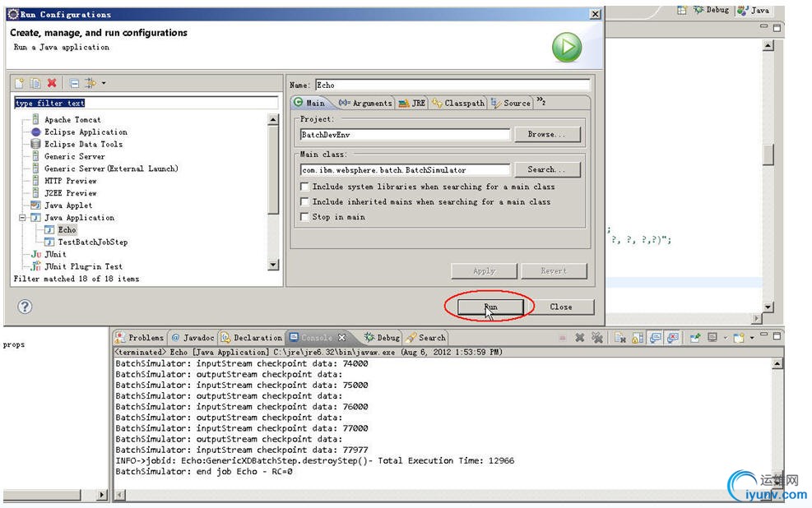812x508 pixels.
Task: Switch to Debug perspective in Eclipse
Action: (712, 10)
